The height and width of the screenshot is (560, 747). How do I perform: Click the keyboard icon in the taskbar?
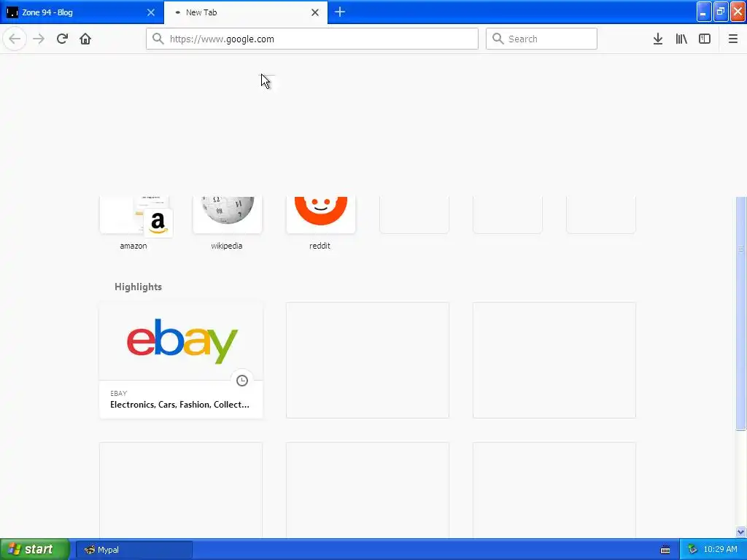click(x=665, y=550)
